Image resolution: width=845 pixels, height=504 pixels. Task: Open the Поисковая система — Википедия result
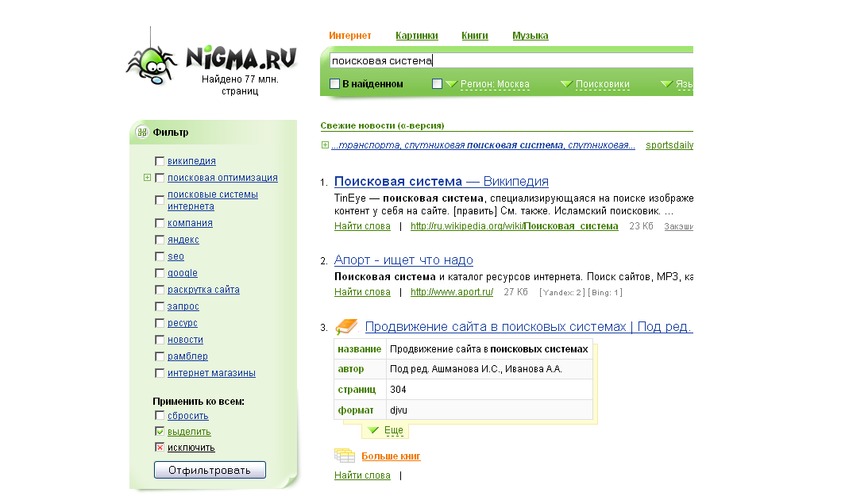click(x=442, y=182)
